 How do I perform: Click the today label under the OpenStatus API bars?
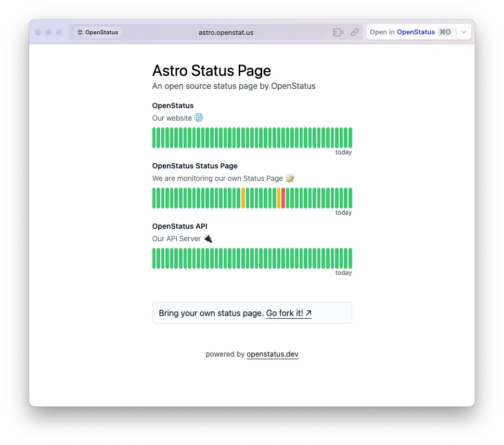pos(343,272)
